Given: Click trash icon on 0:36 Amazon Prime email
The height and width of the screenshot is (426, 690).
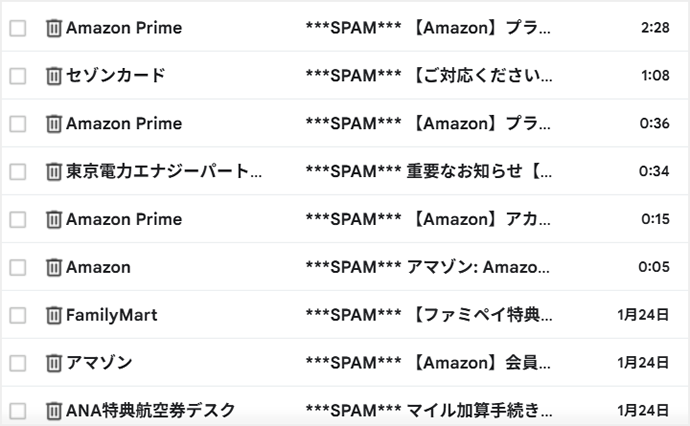Looking at the screenshot, I should tap(54, 124).
